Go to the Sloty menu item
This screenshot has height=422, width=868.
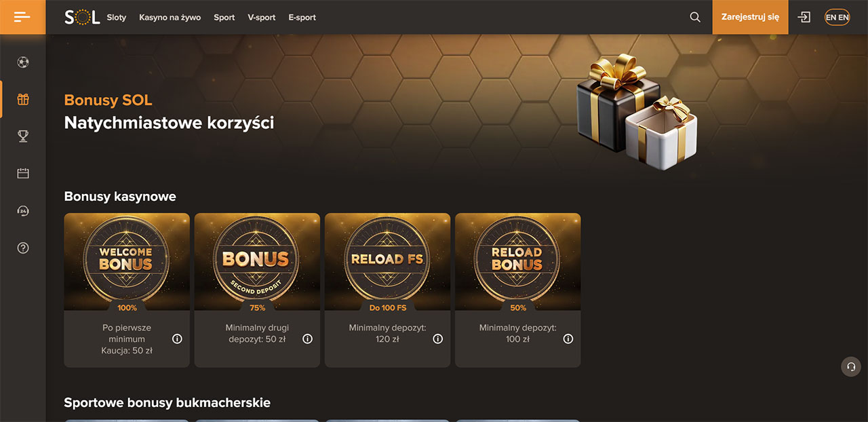117,18
